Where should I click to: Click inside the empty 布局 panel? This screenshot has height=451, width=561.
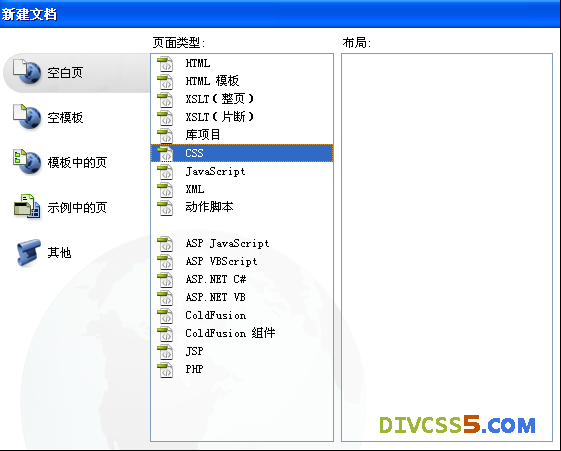[447, 247]
